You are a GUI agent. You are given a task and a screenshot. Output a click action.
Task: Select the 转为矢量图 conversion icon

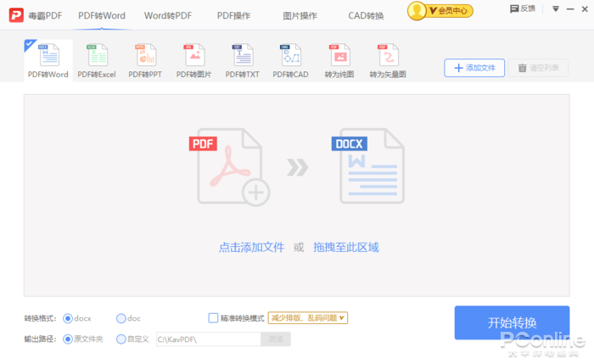click(x=388, y=55)
